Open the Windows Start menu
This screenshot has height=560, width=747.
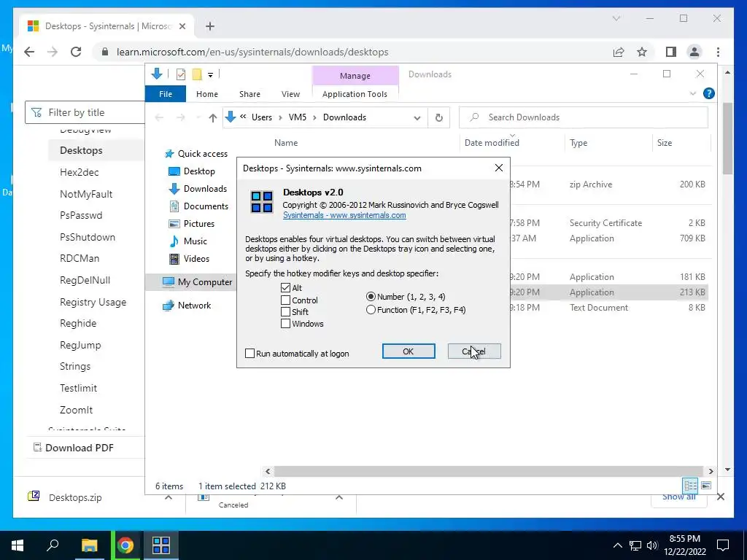(18, 545)
